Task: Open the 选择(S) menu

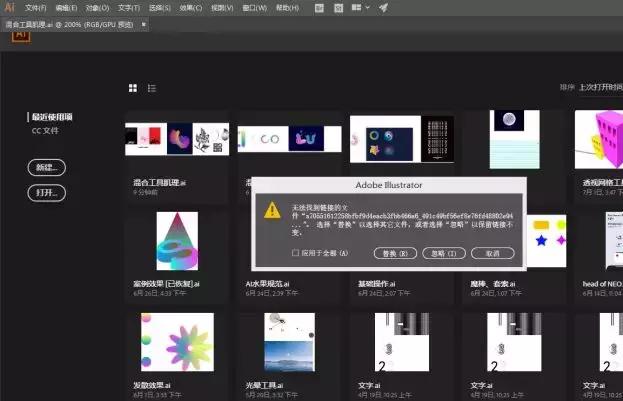Action: (160, 8)
